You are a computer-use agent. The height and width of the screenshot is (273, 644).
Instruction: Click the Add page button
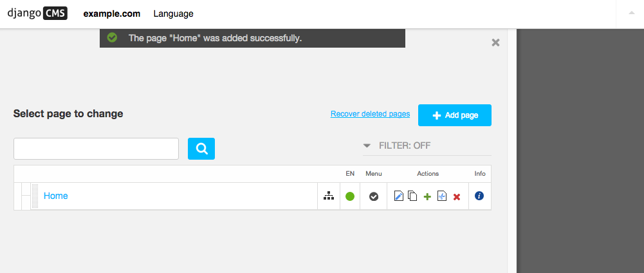pos(455,115)
